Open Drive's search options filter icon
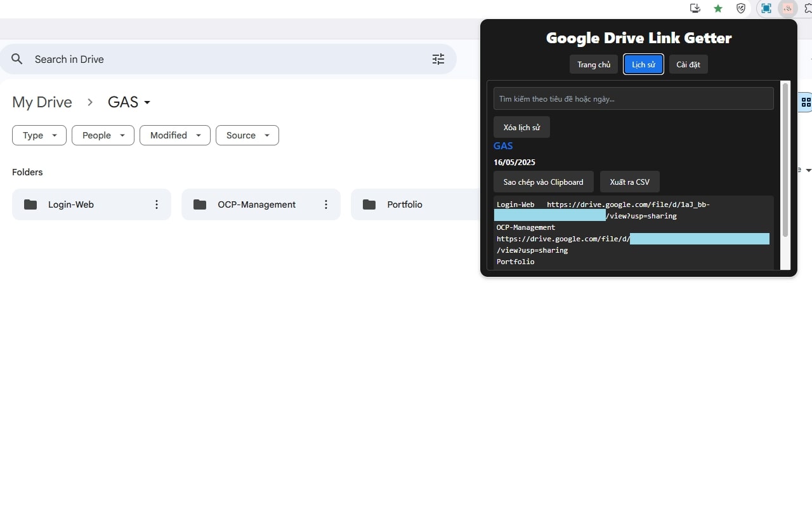This screenshot has height=508, width=812. click(438, 59)
